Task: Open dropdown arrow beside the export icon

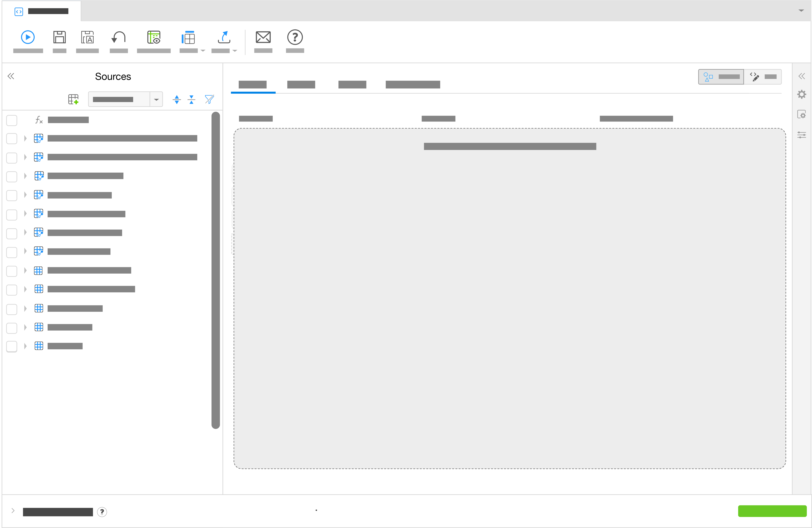Action: (235, 51)
